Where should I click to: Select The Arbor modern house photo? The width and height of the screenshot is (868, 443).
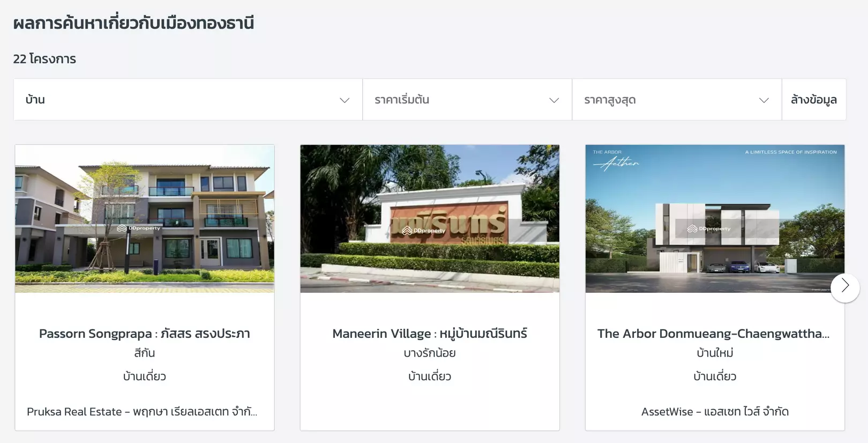pyautogui.click(x=715, y=219)
